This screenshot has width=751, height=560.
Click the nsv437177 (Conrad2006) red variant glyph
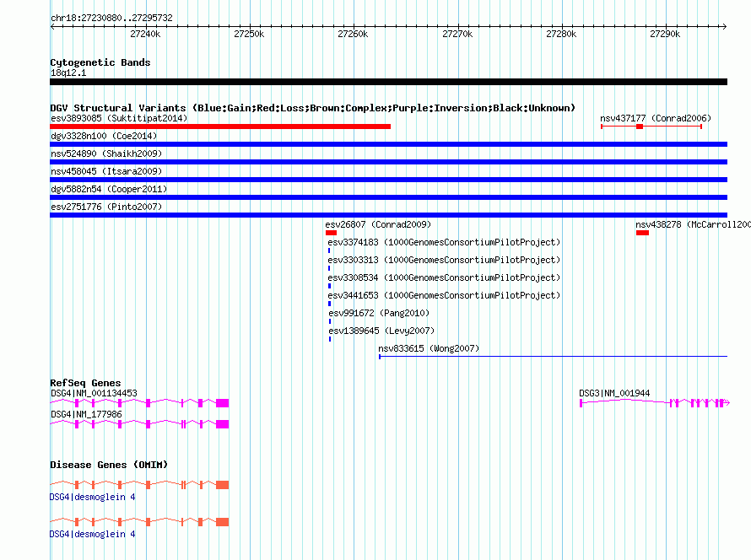[x=651, y=127]
